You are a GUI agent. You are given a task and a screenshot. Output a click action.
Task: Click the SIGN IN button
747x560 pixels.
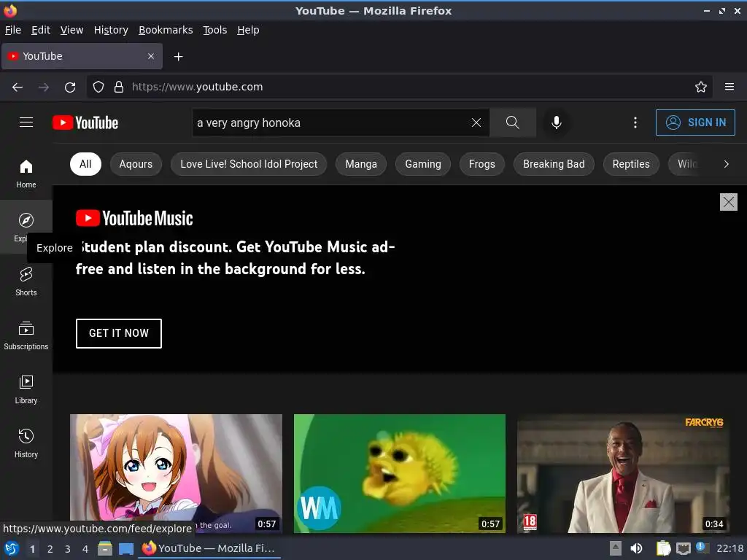(695, 122)
